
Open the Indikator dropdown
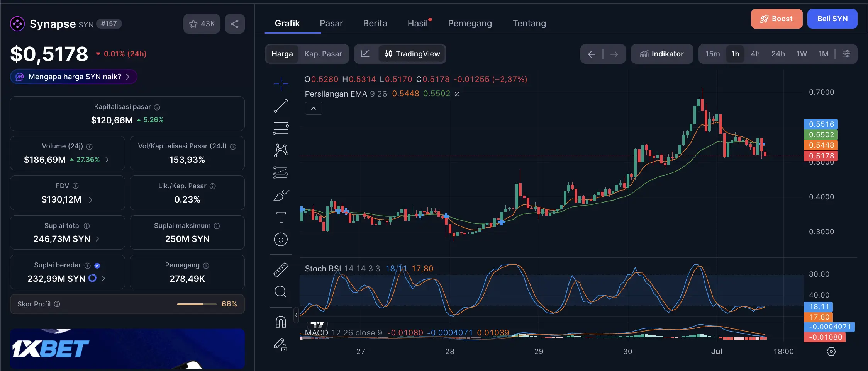[x=662, y=54]
